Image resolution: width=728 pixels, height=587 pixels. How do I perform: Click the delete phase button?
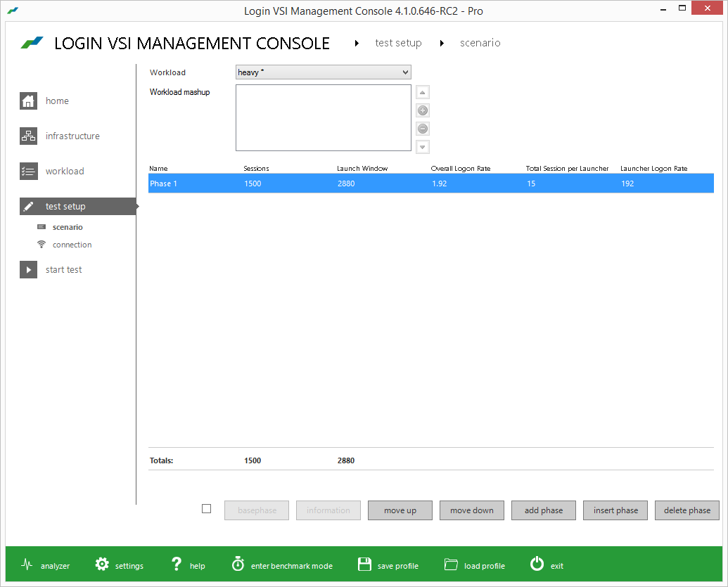687,510
